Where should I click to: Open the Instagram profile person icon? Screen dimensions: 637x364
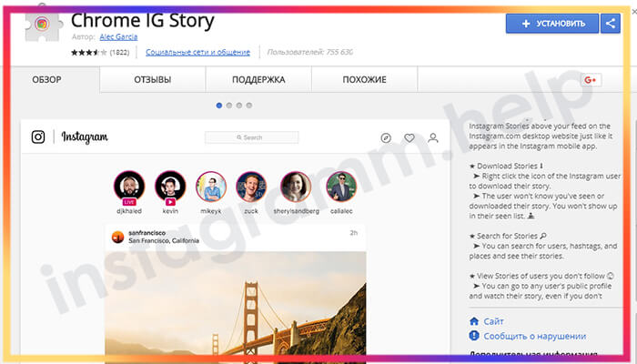pos(433,138)
